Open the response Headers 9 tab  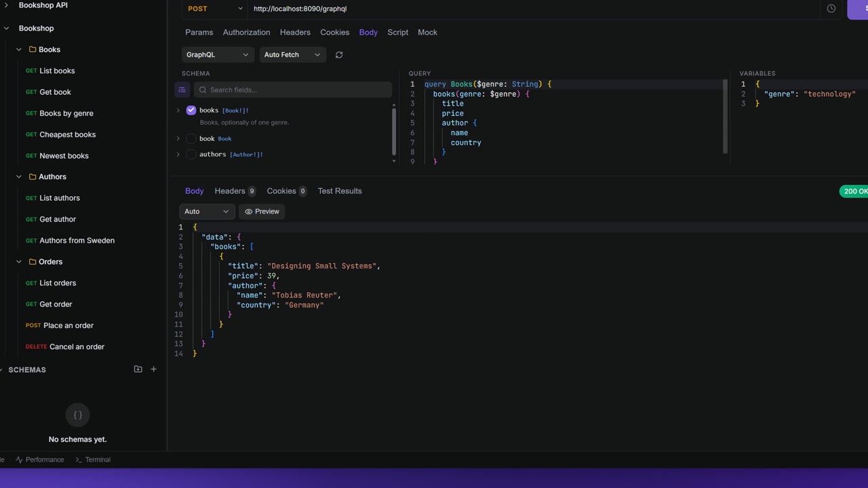click(235, 191)
